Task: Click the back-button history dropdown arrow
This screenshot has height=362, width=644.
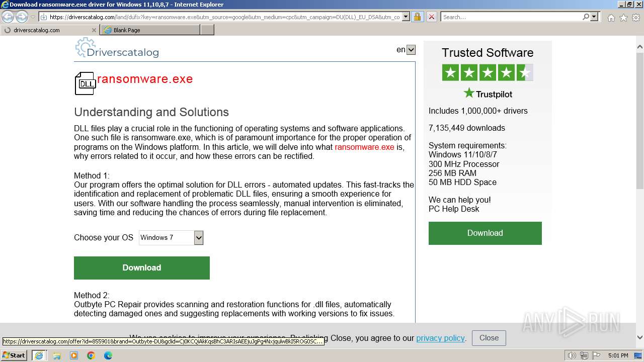Action: tap(33, 17)
